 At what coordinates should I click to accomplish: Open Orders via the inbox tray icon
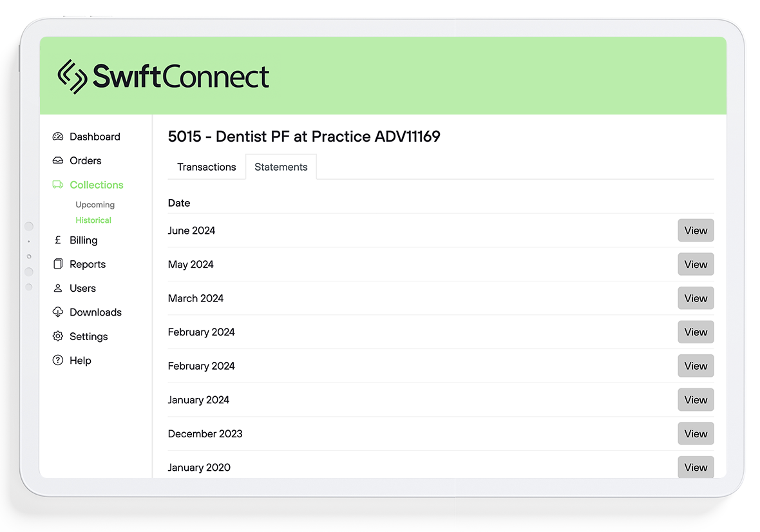click(58, 160)
